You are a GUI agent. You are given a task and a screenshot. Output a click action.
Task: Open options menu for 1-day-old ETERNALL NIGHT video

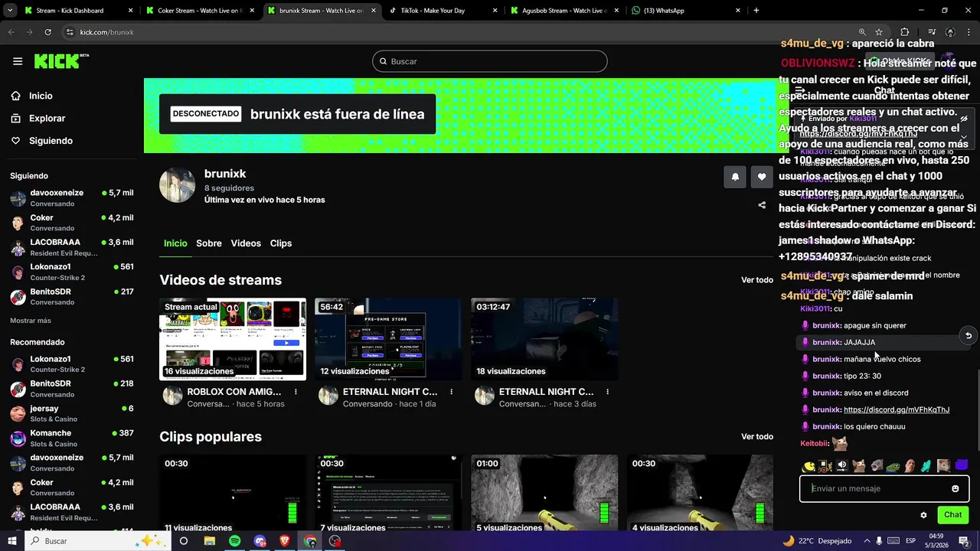[x=451, y=392]
